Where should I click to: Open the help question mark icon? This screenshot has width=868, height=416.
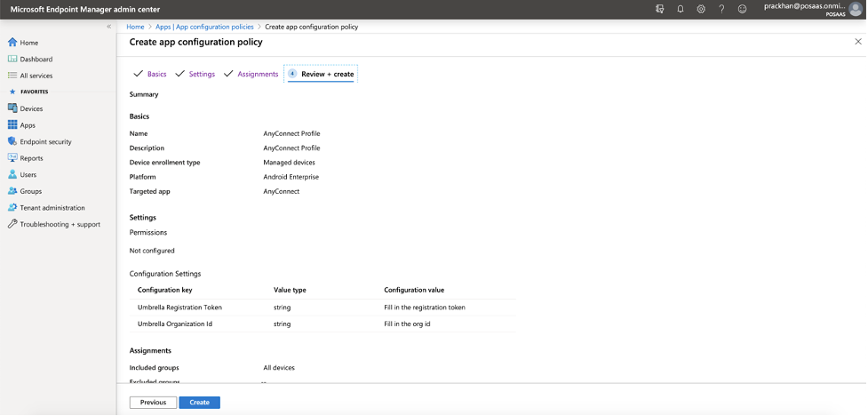tap(721, 9)
